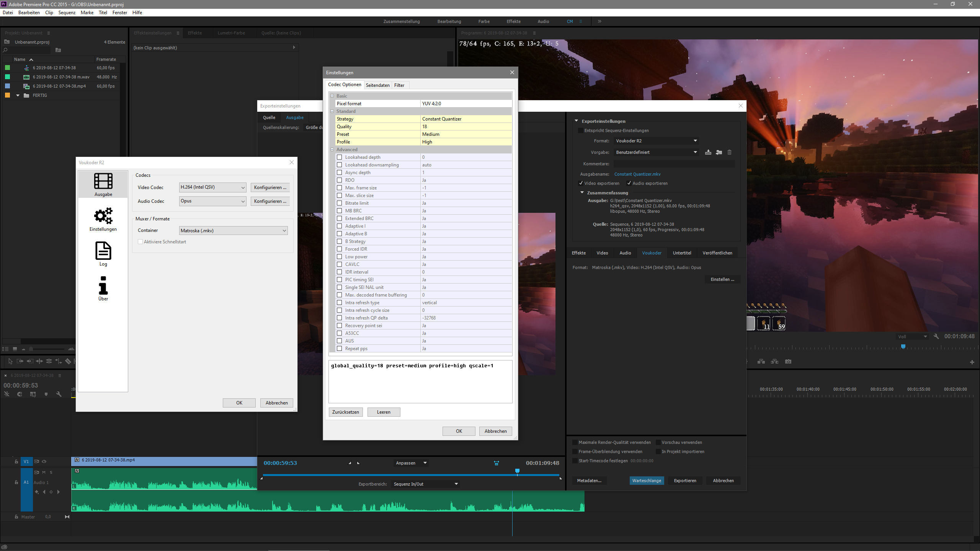
Task: Switch to the Seitendaten tab
Action: point(377,85)
